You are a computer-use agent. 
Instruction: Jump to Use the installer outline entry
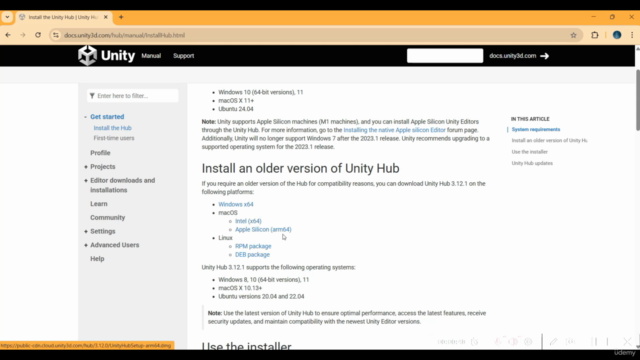coord(529,152)
